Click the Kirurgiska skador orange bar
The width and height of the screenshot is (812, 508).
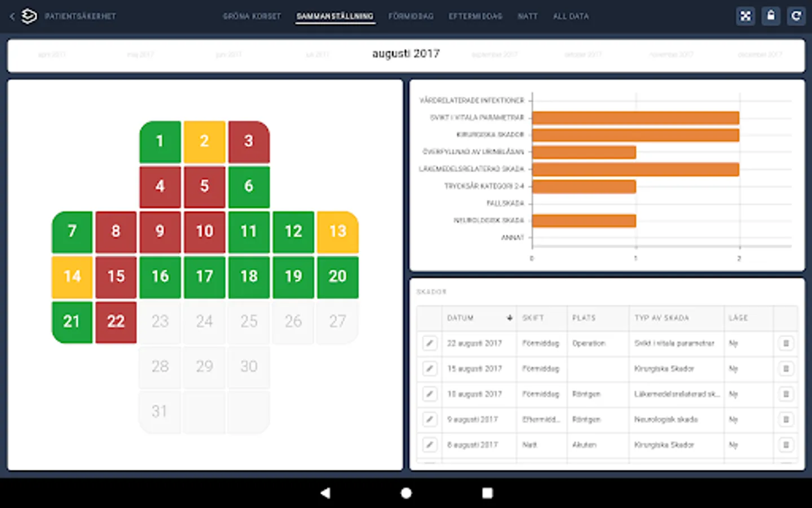(x=636, y=135)
